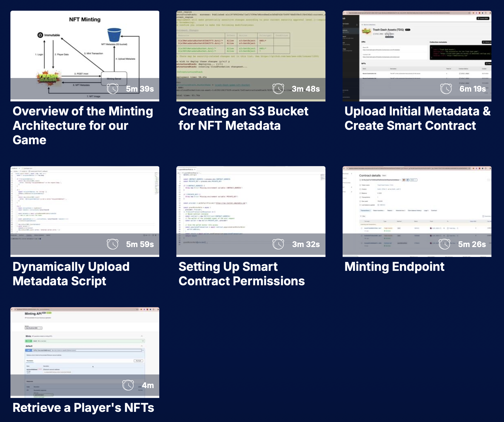
Task: Select "Setting Up Smart Contract Permissions" title
Action: coord(242,274)
